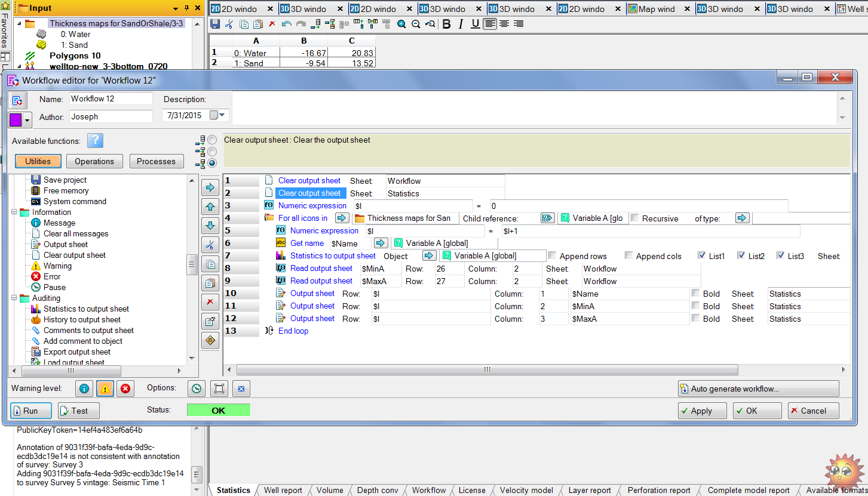Uncheck the List1 checkbox

[702, 255]
